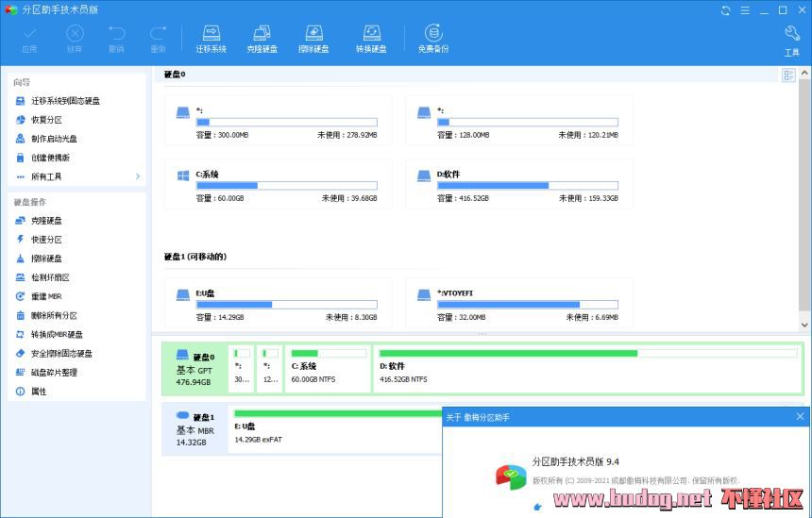Open the 转换硬盘 toolbar tool
This screenshot has width=812, height=518.
[371, 39]
